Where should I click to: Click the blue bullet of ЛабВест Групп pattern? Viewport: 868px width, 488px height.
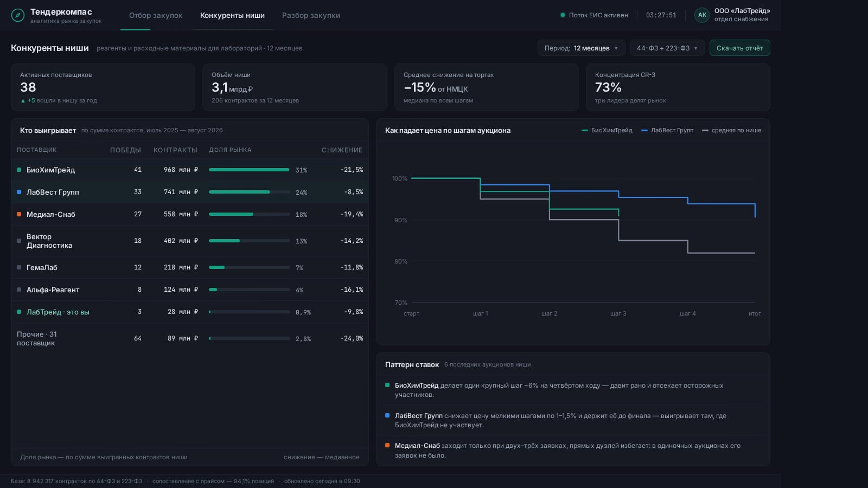(x=387, y=415)
